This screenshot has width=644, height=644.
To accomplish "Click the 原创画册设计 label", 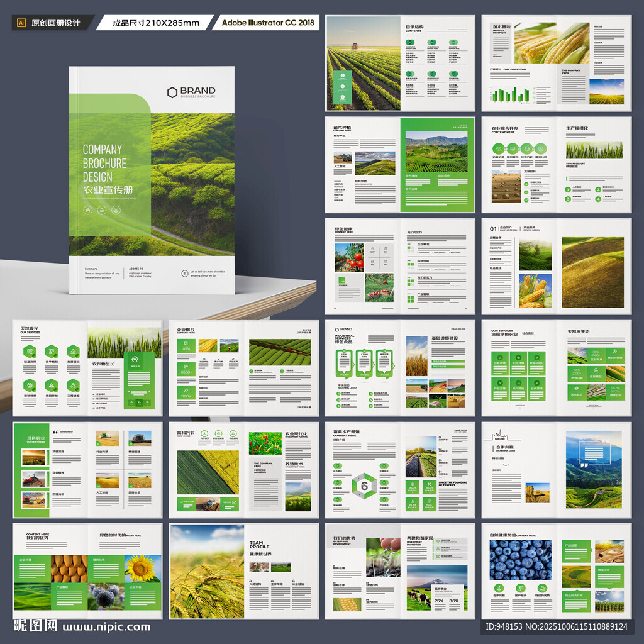I will click(56, 23).
